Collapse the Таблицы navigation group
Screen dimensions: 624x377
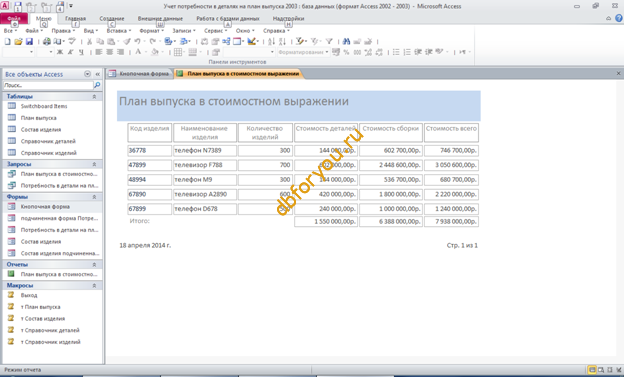[x=94, y=97]
